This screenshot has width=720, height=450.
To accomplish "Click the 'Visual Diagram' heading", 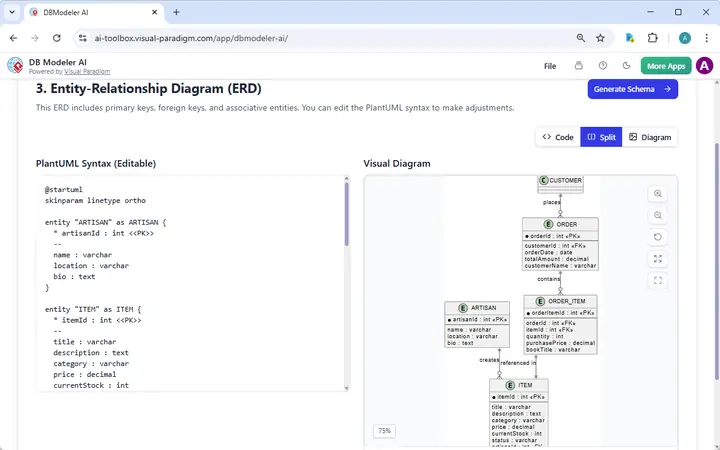I will 397,163.
